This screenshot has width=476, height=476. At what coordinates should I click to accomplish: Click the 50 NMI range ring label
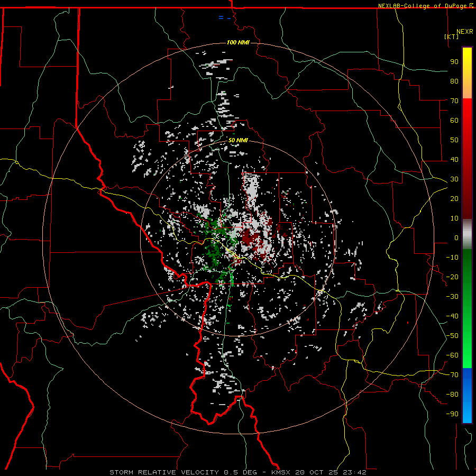coord(238,140)
